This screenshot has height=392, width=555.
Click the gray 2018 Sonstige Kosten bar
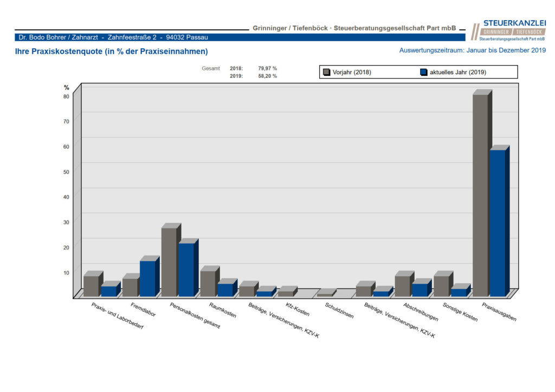pos(441,286)
